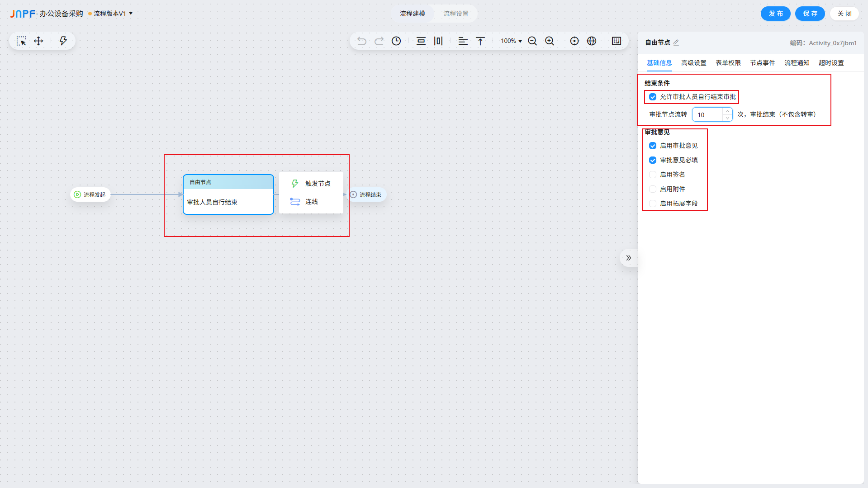Switch to the 流程设置 tab

coord(455,14)
